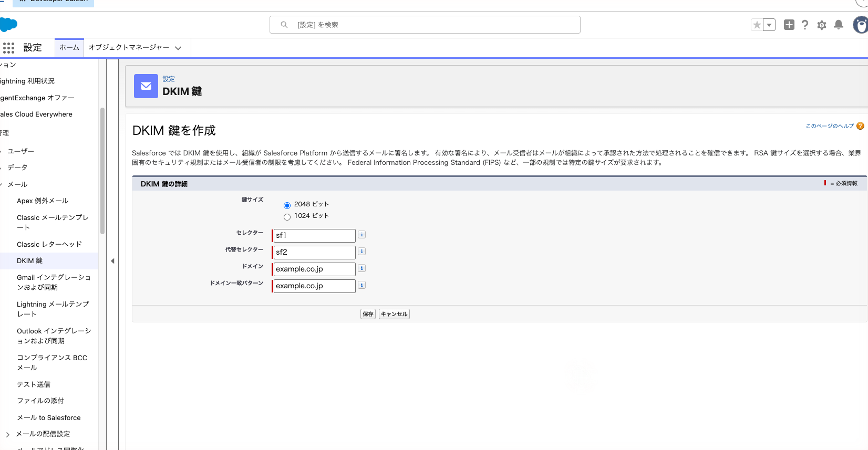Click the DKIM 鍵 envelope header icon

(x=146, y=86)
